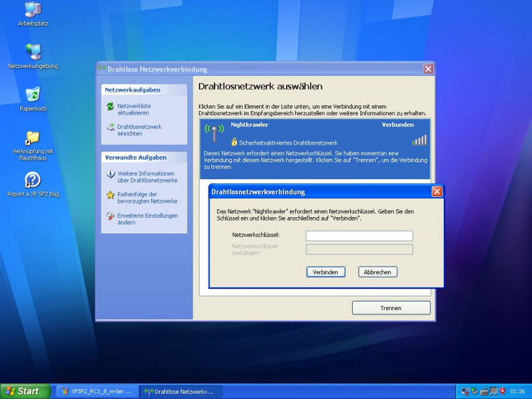Click the Windows flag logo on Start
The image size is (532, 399).
pyautogui.click(x=10, y=391)
